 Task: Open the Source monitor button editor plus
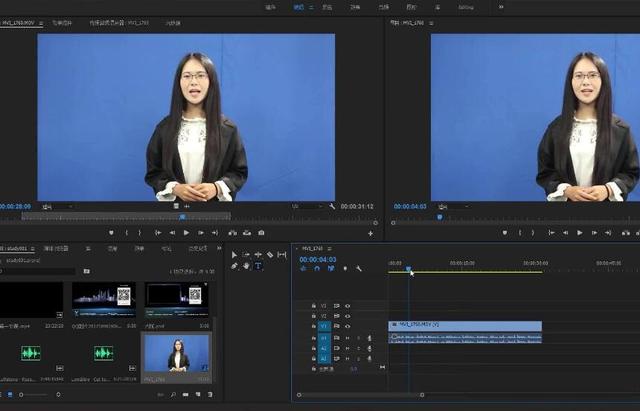370,233
